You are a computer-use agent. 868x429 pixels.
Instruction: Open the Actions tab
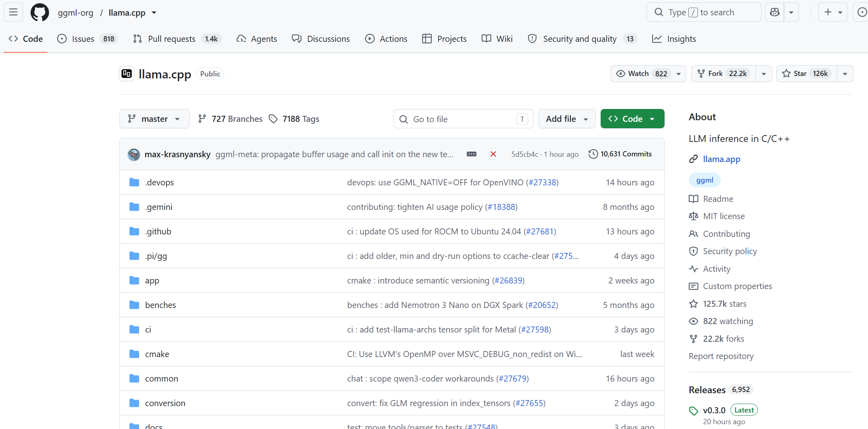tap(386, 39)
